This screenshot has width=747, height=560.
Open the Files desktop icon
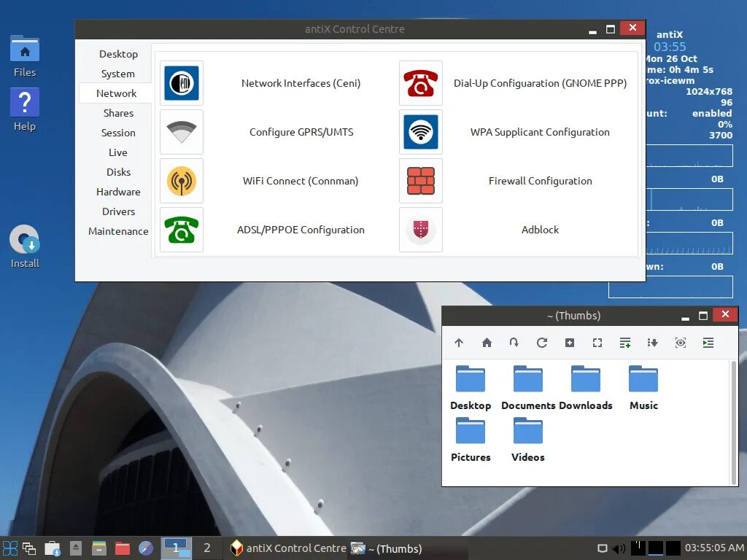[x=25, y=56]
